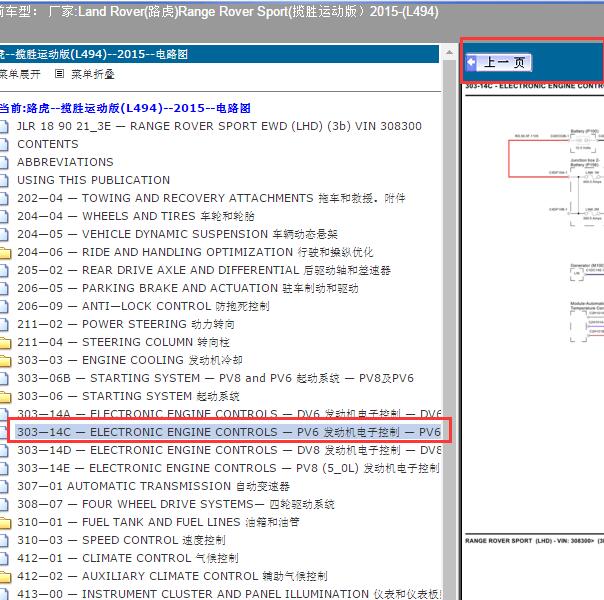
Task: Open 303-14D Electronic Engine Controls DV8
Action: [229, 450]
